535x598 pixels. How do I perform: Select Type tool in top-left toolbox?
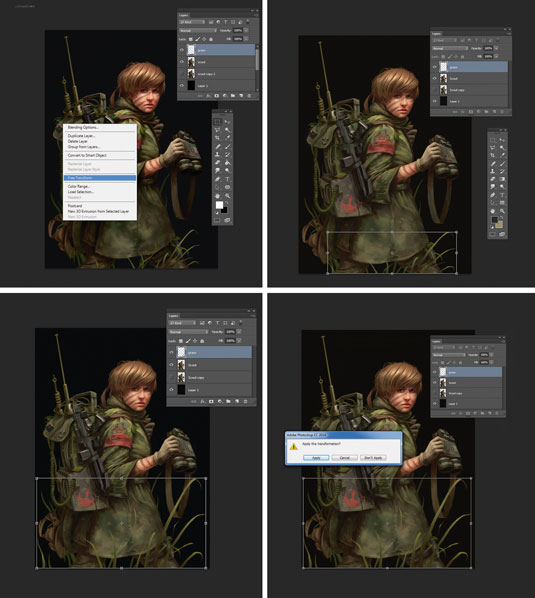tap(227, 179)
